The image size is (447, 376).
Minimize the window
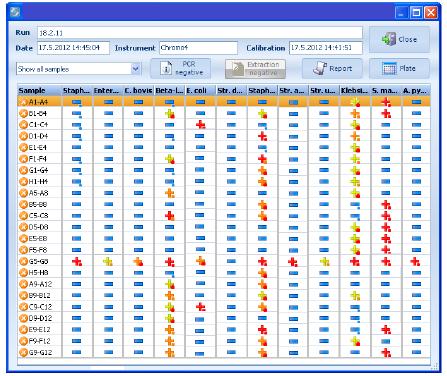(x=401, y=13)
